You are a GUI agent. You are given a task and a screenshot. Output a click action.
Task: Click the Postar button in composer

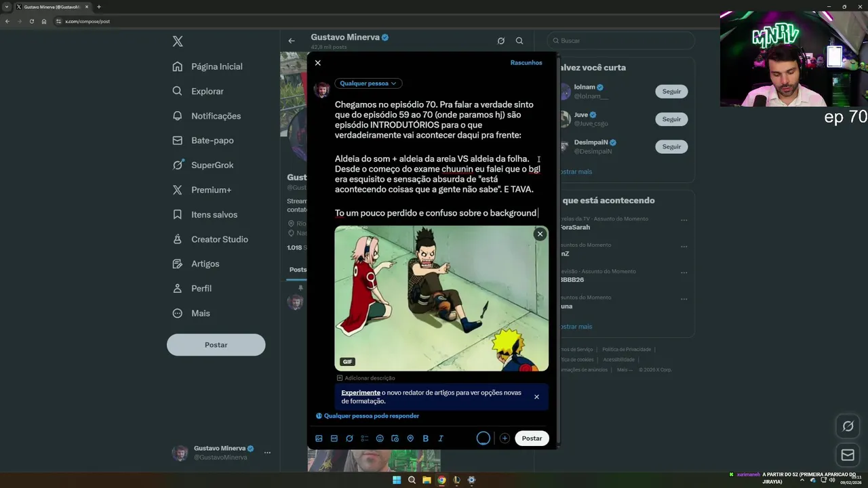pos(532,439)
